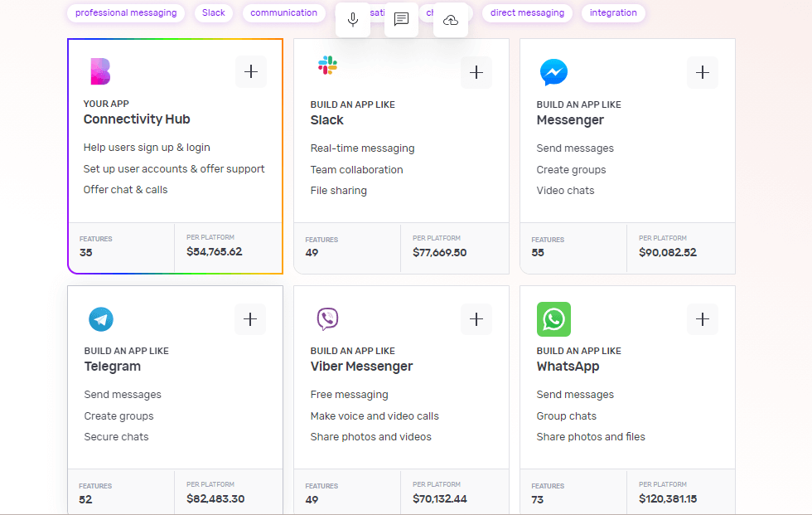Image resolution: width=812 pixels, height=515 pixels.
Task: Select the professional messaging tag
Action: pyautogui.click(x=126, y=13)
